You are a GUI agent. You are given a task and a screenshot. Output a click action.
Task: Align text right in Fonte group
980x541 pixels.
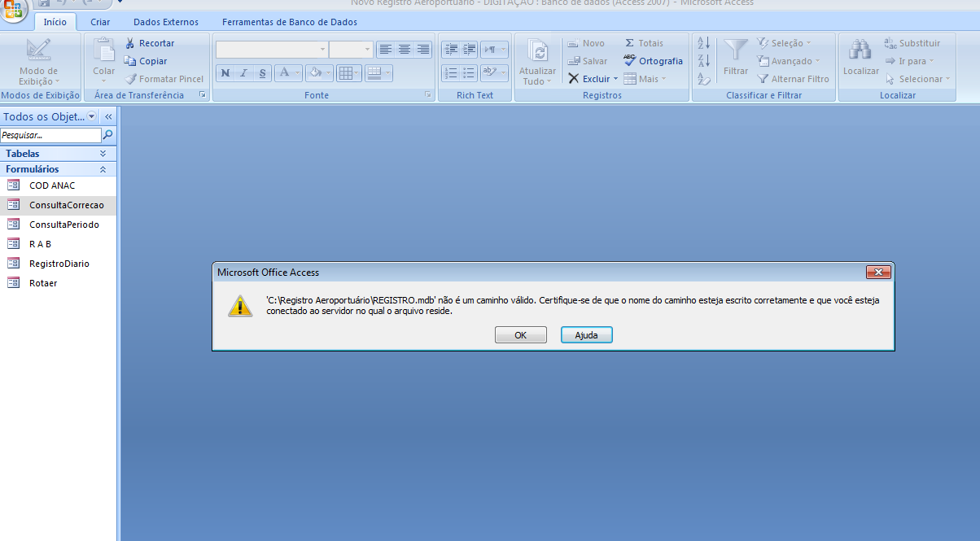(422, 50)
